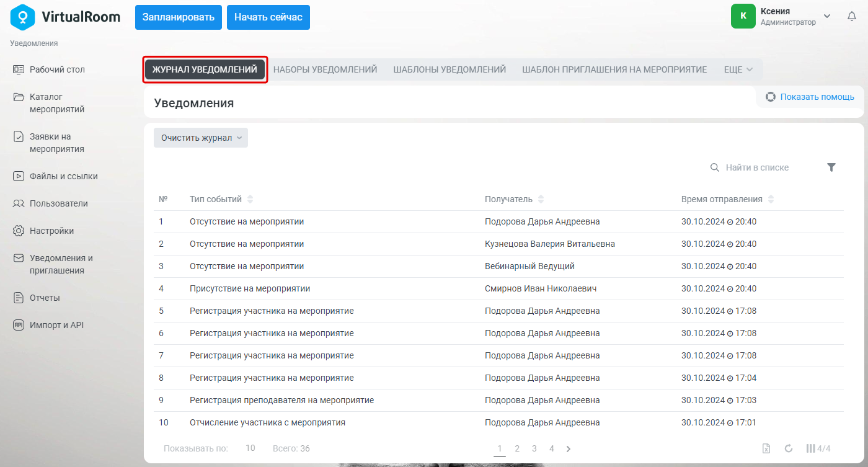This screenshot has height=467, width=868.
Task: Go to page 4 of list
Action: (x=551, y=448)
